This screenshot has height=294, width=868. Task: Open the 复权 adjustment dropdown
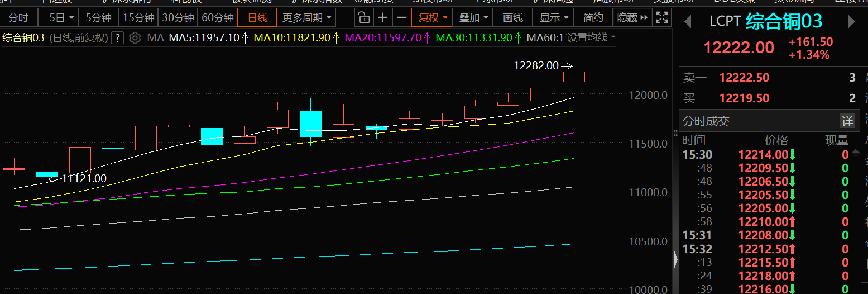pos(433,18)
